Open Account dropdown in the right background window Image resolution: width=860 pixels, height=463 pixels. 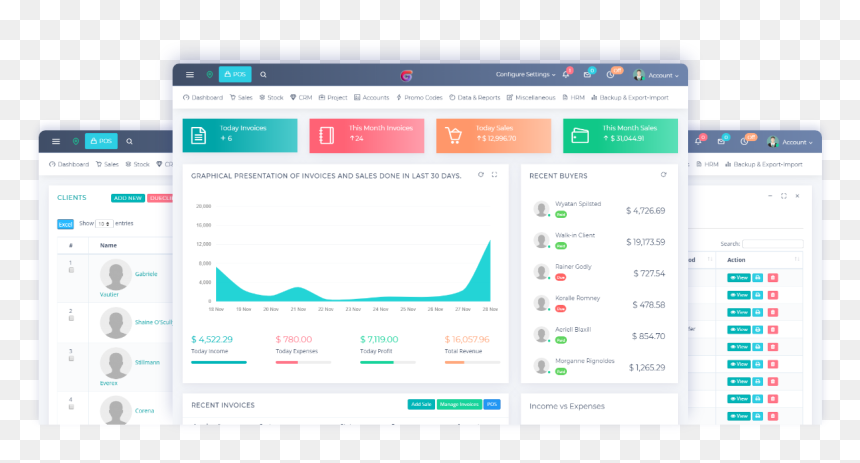[x=797, y=142]
